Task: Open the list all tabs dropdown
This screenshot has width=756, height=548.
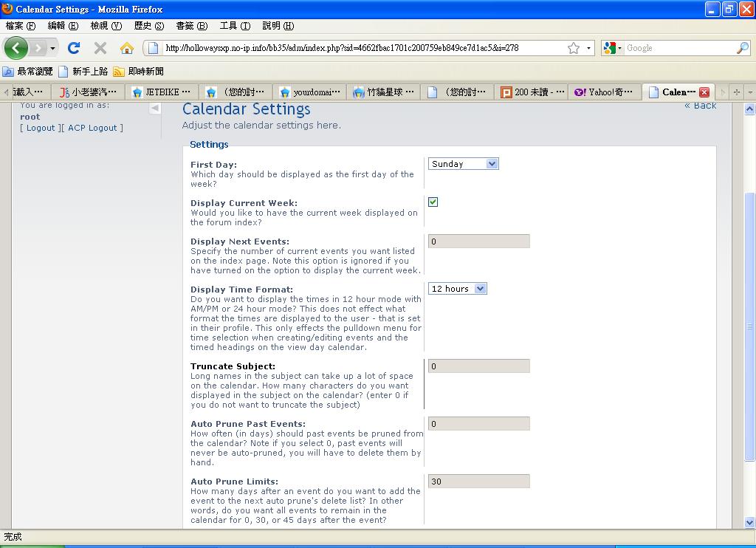Action: point(750,92)
